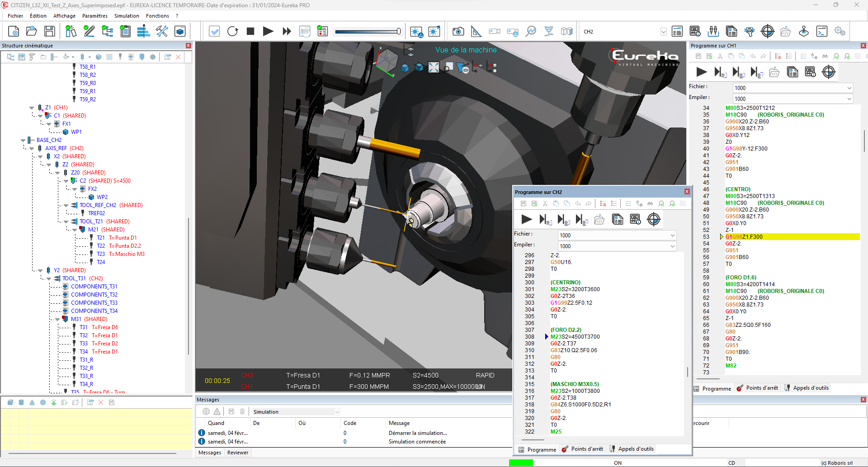868x467 pixels.
Task: Fast-forward the simulation
Action: tap(287, 31)
